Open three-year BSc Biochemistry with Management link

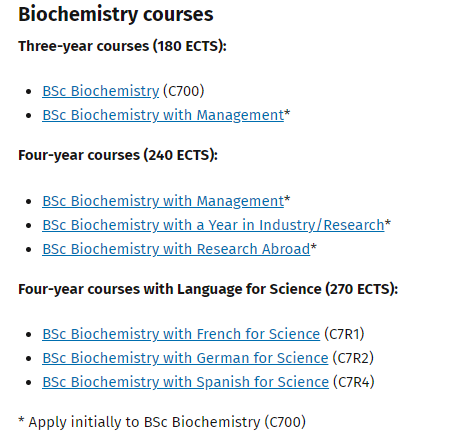click(x=163, y=115)
